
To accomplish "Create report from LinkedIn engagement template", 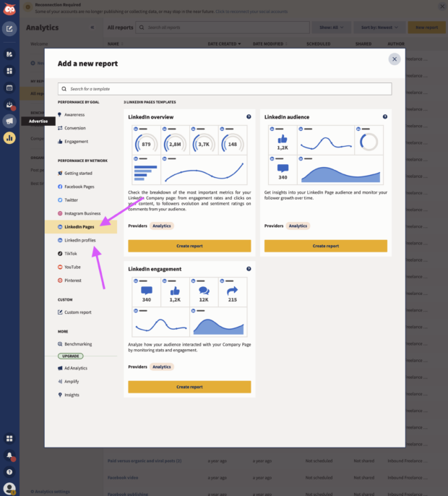I will (x=189, y=387).
